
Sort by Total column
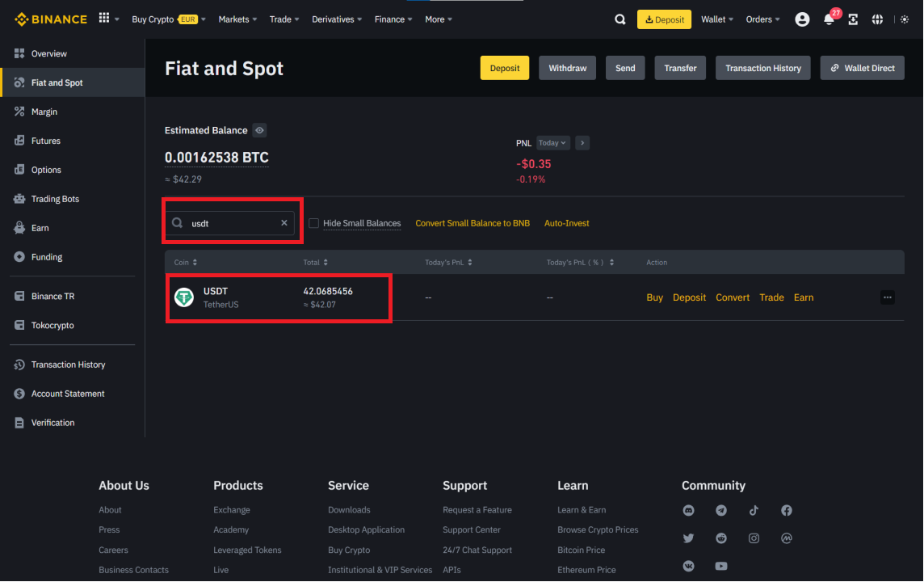pyautogui.click(x=315, y=263)
